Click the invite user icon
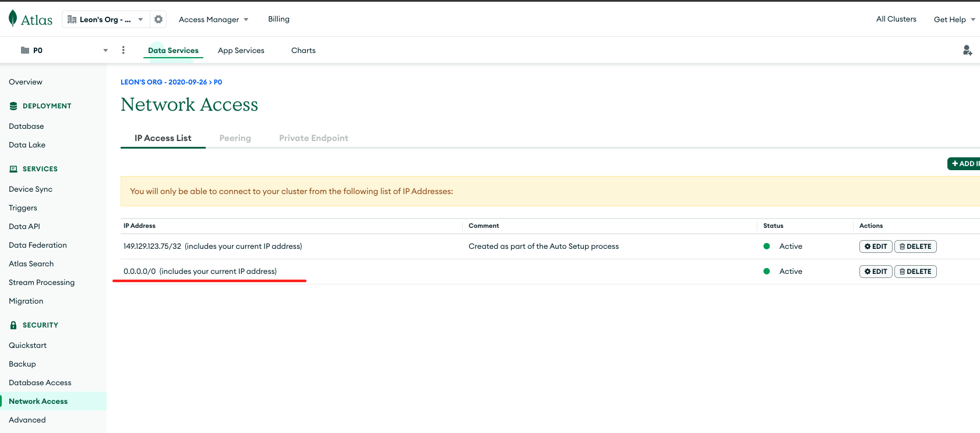 point(967,51)
